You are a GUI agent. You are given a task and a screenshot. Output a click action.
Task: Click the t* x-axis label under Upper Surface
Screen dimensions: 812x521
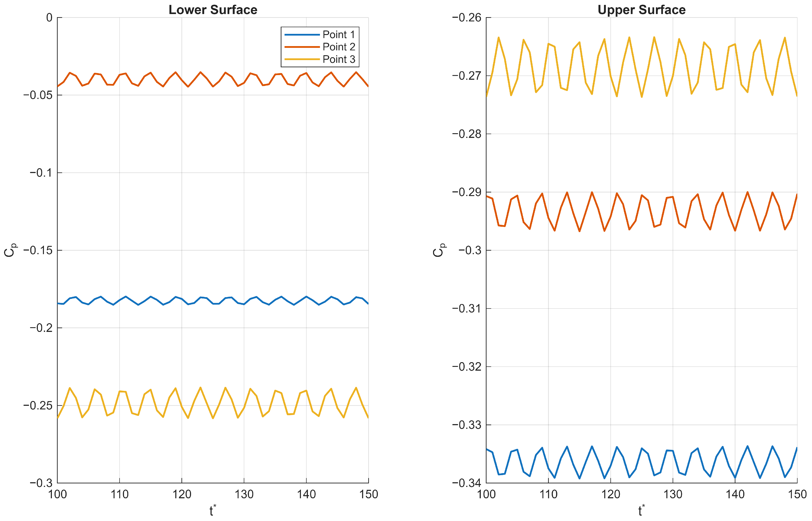coord(641,510)
